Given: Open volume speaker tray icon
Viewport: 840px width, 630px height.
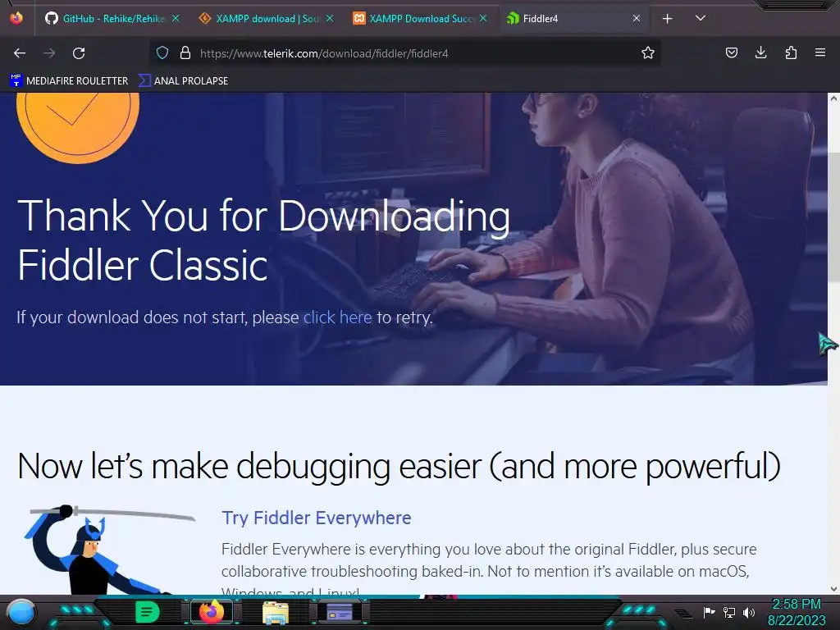Looking at the screenshot, I should point(749,612).
